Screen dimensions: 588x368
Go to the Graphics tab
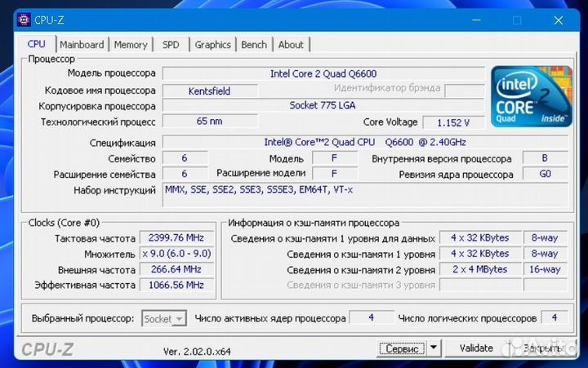tap(212, 45)
